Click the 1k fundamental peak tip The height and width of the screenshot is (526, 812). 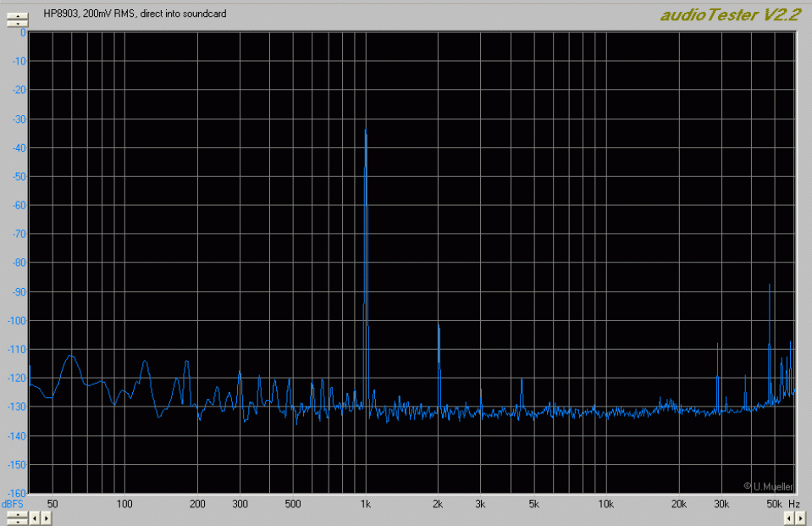[365, 130]
